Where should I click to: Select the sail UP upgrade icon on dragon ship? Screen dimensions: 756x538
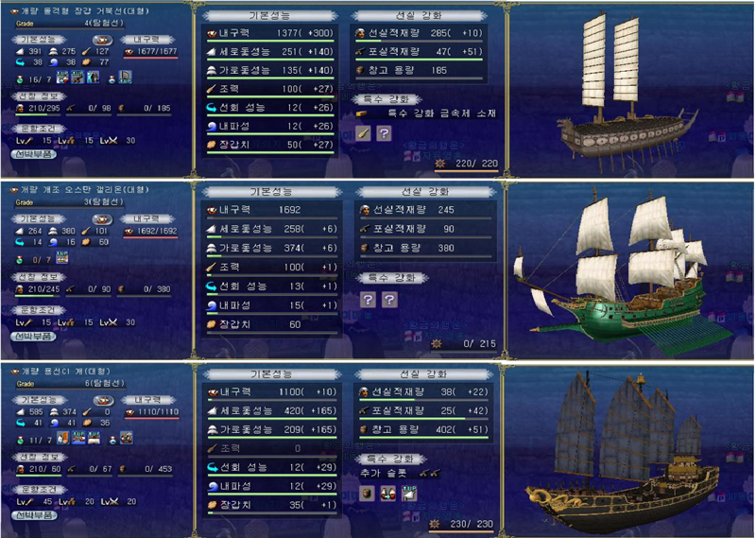click(x=409, y=494)
